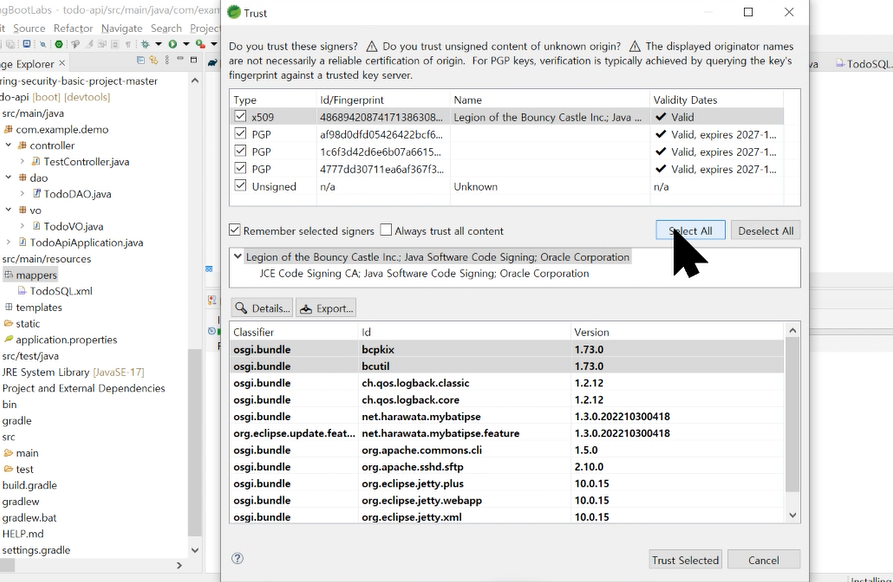
Task: Click the Run with red-badge launch icon
Action: [x=200, y=44]
